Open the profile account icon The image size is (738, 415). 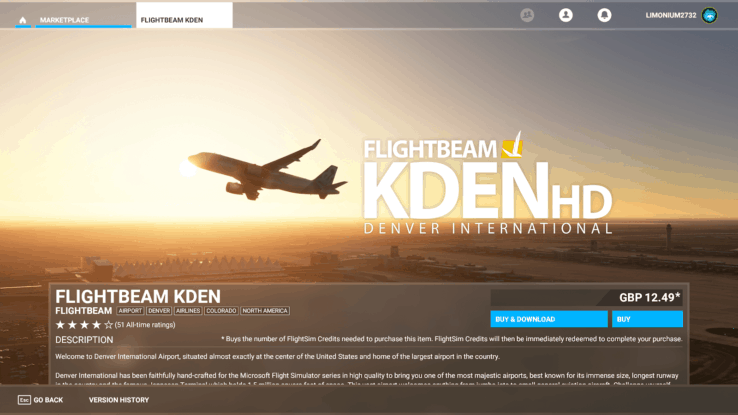pos(566,15)
